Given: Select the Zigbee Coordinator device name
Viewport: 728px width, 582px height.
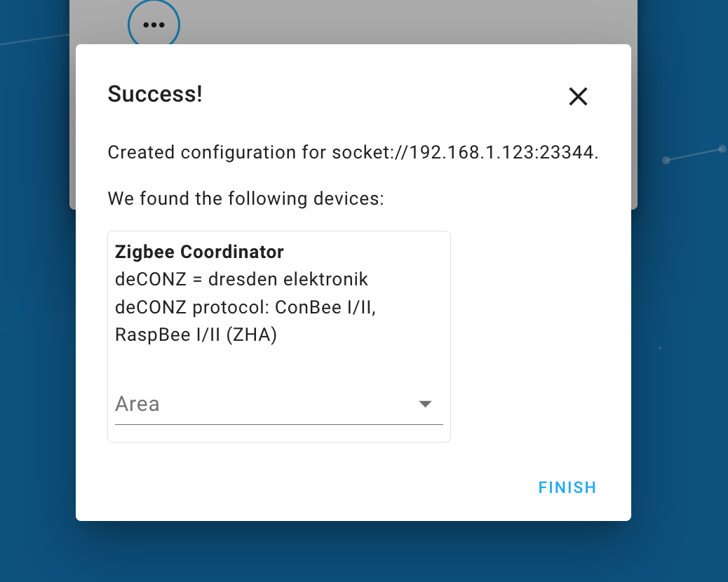Looking at the screenshot, I should 199,252.
